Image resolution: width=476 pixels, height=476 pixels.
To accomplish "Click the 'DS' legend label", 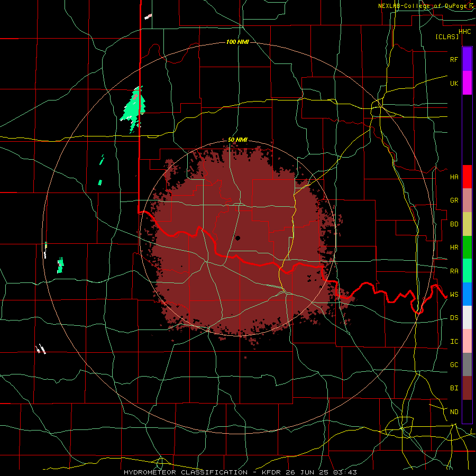I will 454,317.
